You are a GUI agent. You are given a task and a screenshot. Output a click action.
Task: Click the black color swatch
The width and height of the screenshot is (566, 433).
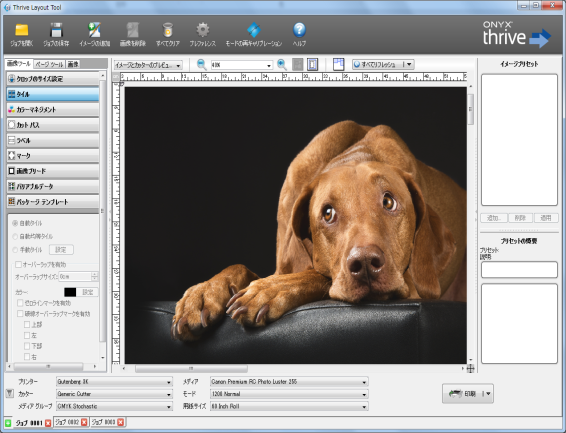[70, 292]
